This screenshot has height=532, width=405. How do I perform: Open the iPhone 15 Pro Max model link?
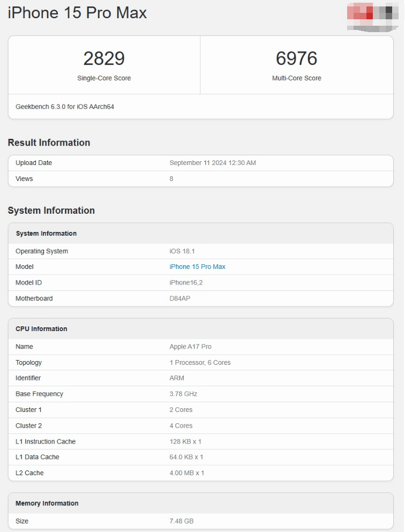point(197,267)
